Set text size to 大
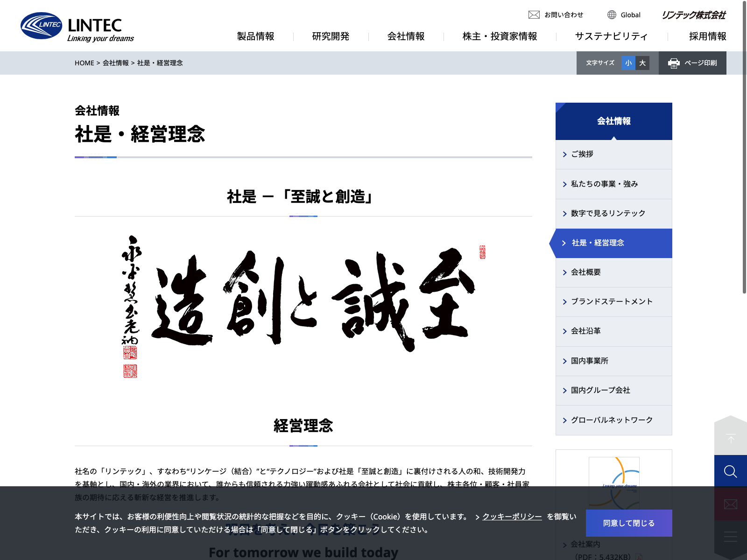This screenshot has width=747, height=560. click(642, 63)
